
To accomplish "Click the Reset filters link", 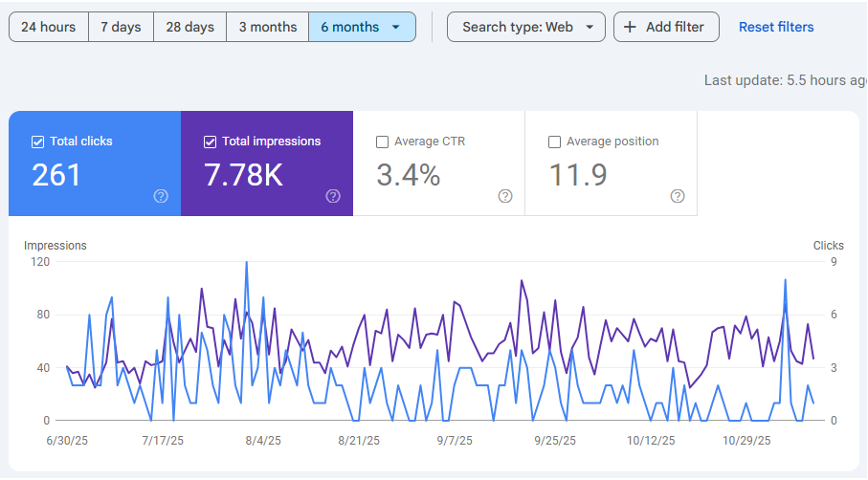I will (776, 27).
